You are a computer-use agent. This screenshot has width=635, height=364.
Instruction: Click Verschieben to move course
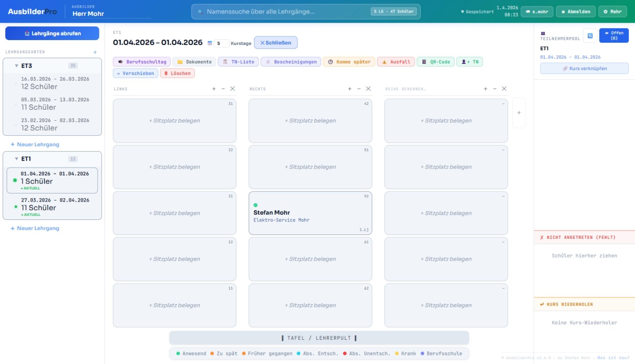[135, 73]
